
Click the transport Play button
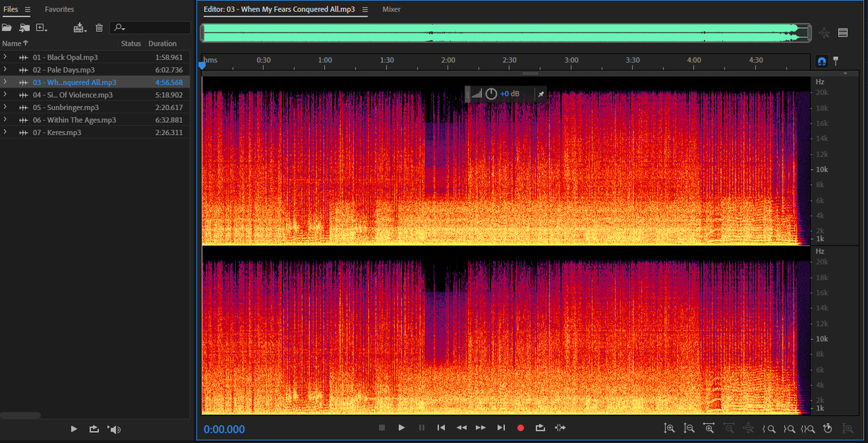coord(401,427)
